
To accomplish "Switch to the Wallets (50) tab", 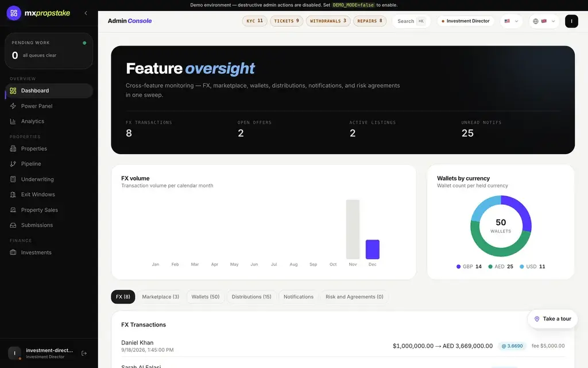I will click(206, 297).
